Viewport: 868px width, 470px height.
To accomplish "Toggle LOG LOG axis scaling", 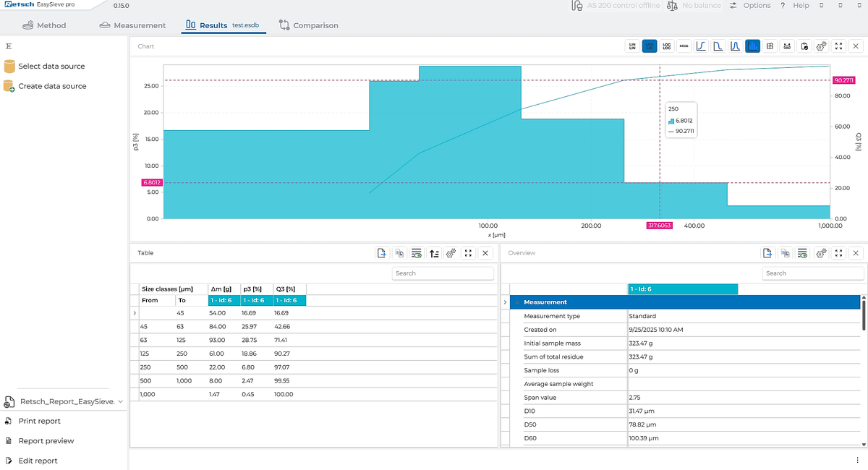I will tap(666, 46).
